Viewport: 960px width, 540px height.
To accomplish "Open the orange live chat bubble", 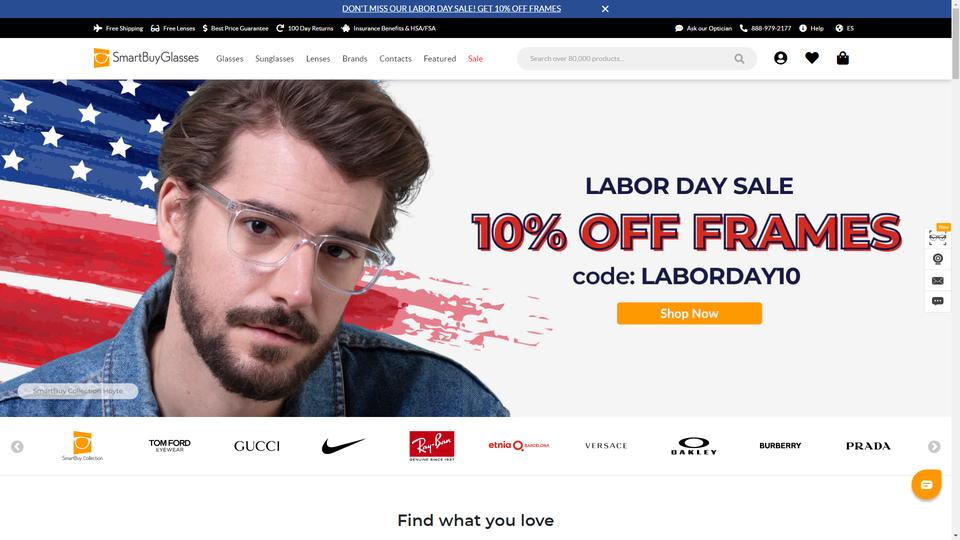I will 926,484.
